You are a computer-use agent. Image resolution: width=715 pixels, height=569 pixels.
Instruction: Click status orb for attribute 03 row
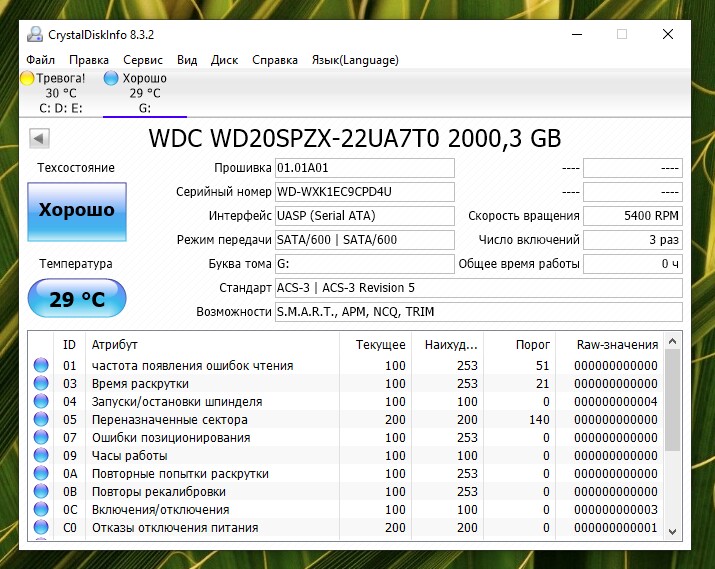41,383
